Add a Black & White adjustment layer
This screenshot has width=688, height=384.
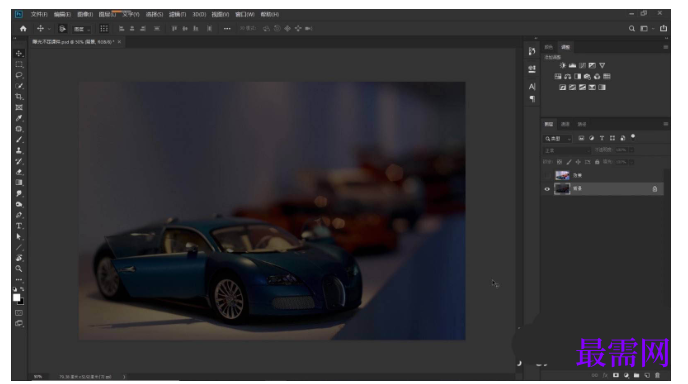[577, 76]
